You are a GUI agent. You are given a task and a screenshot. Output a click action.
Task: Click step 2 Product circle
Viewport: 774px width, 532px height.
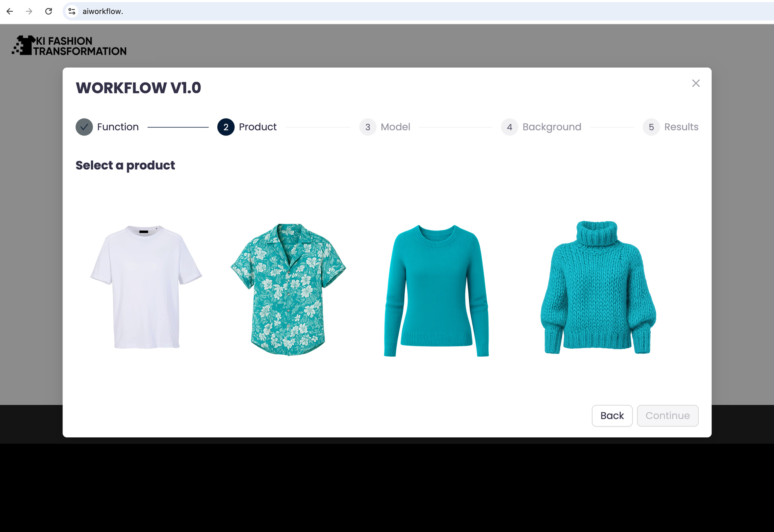point(226,127)
